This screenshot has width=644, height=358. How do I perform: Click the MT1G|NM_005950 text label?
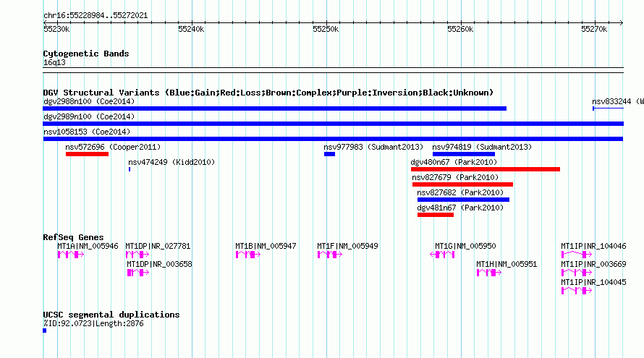click(465, 246)
